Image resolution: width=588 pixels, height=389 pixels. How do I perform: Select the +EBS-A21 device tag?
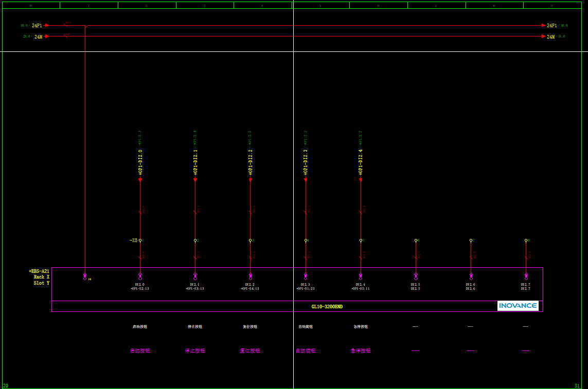[x=39, y=271]
